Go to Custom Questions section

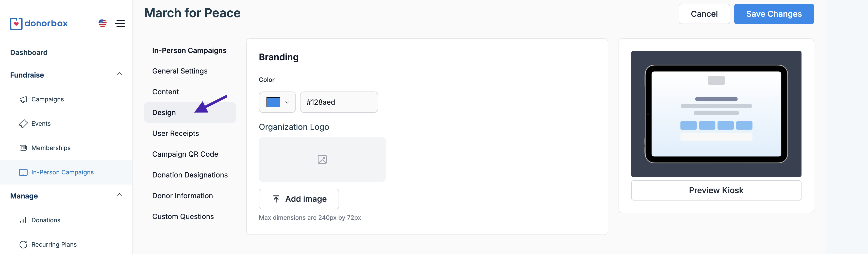[x=183, y=217]
